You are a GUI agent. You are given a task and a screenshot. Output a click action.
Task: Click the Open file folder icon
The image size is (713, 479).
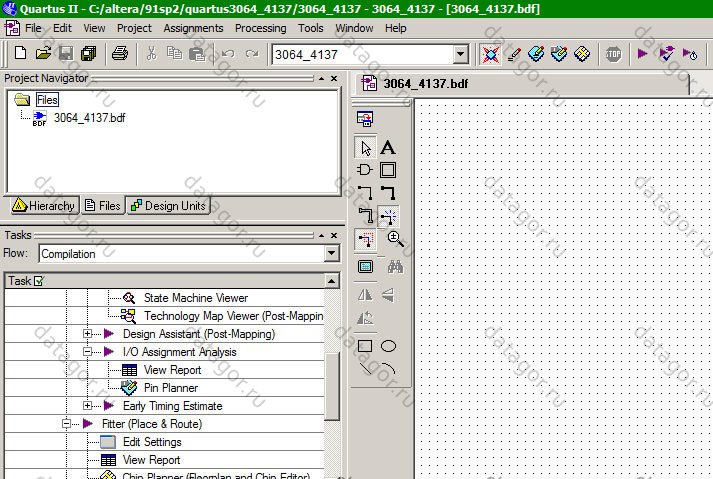[x=43, y=53]
